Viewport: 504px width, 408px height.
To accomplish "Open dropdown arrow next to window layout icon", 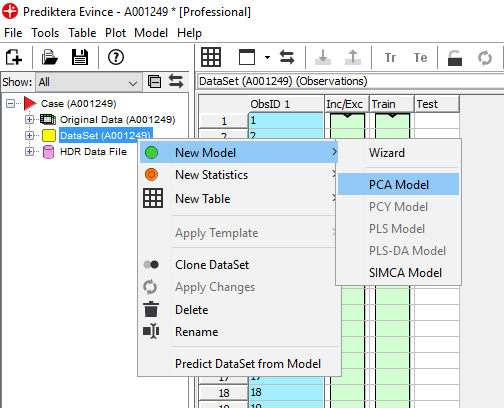I will tap(267, 57).
